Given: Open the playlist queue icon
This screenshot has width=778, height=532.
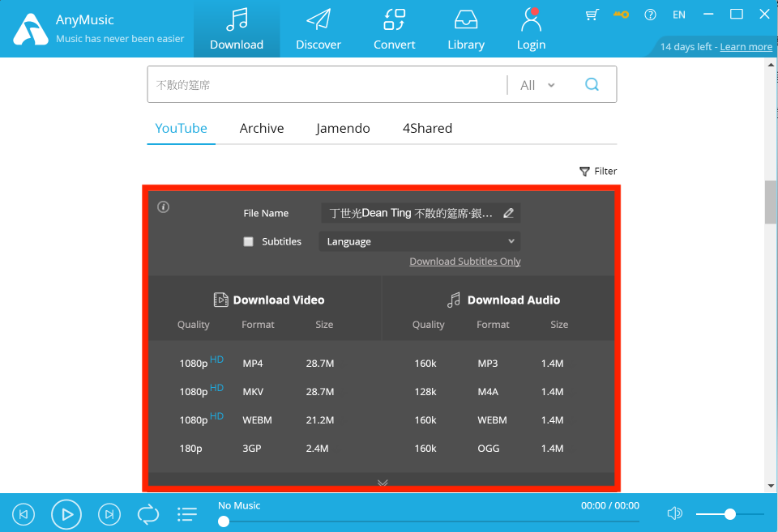Looking at the screenshot, I should (187, 514).
